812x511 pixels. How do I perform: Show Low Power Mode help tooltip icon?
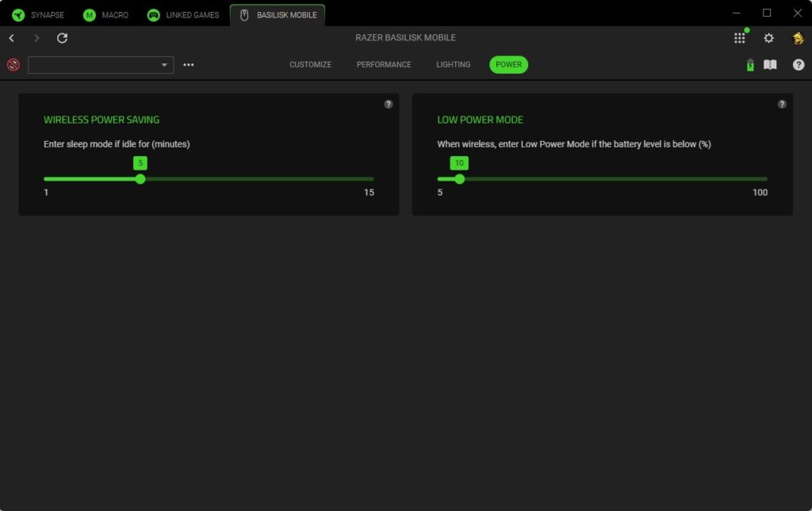coord(782,104)
